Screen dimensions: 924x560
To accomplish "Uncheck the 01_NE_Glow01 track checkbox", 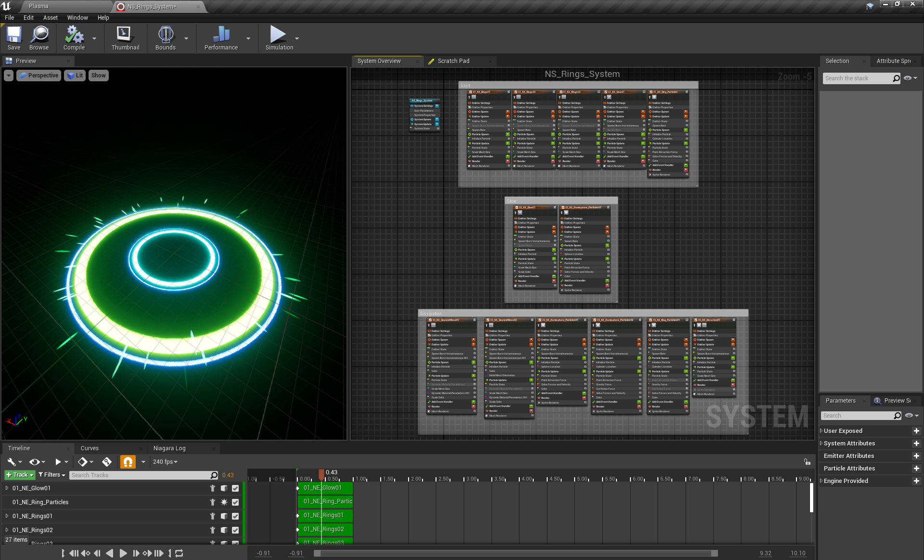I will 235,488.
